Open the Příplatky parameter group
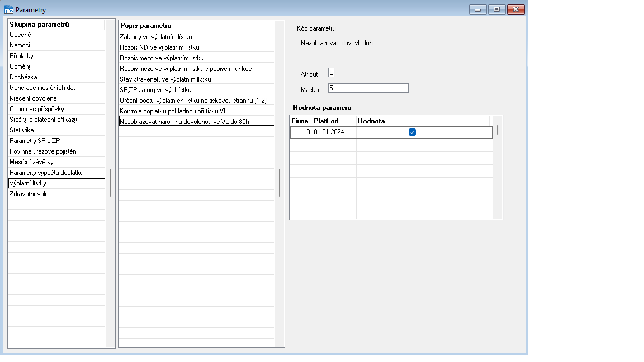This screenshot has height=362, width=644. [x=56, y=56]
